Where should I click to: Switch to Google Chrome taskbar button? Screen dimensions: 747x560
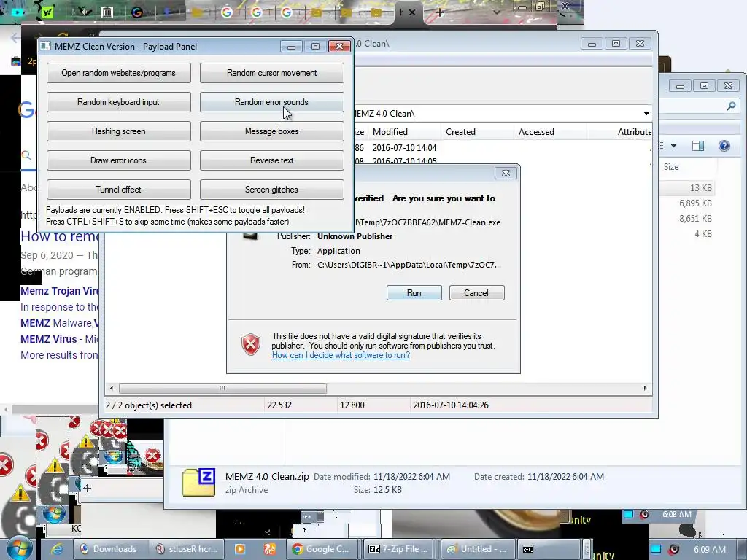(322, 549)
